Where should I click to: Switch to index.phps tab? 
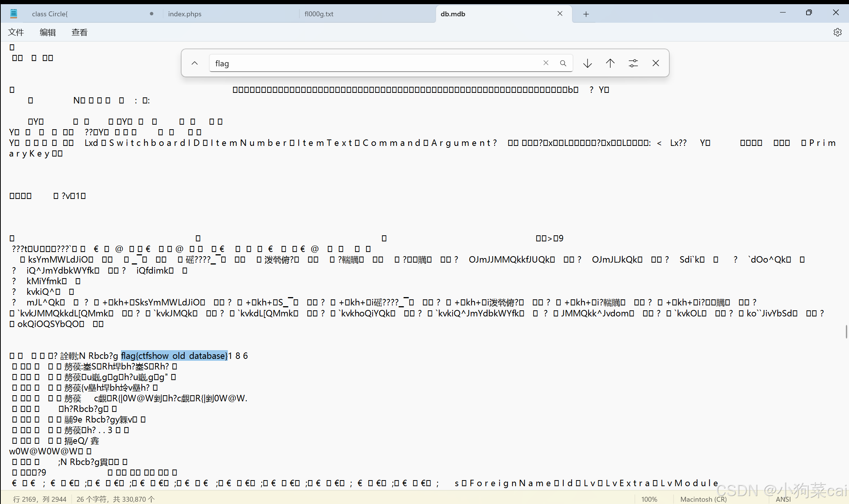[185, 14]
